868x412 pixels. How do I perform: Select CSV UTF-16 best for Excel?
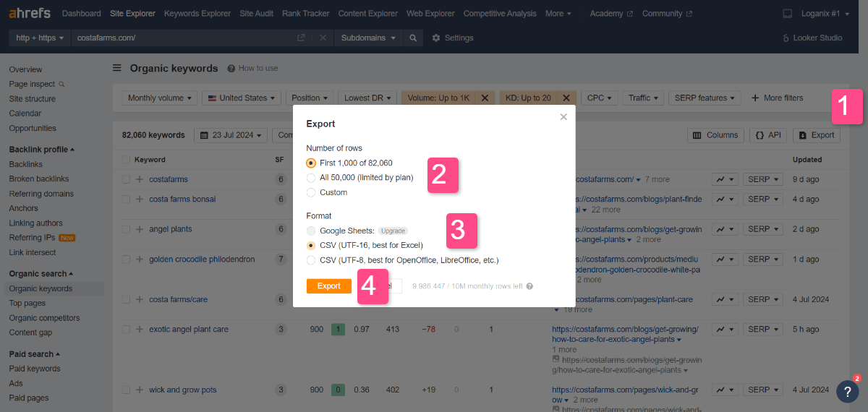click(x=311, y=245)
